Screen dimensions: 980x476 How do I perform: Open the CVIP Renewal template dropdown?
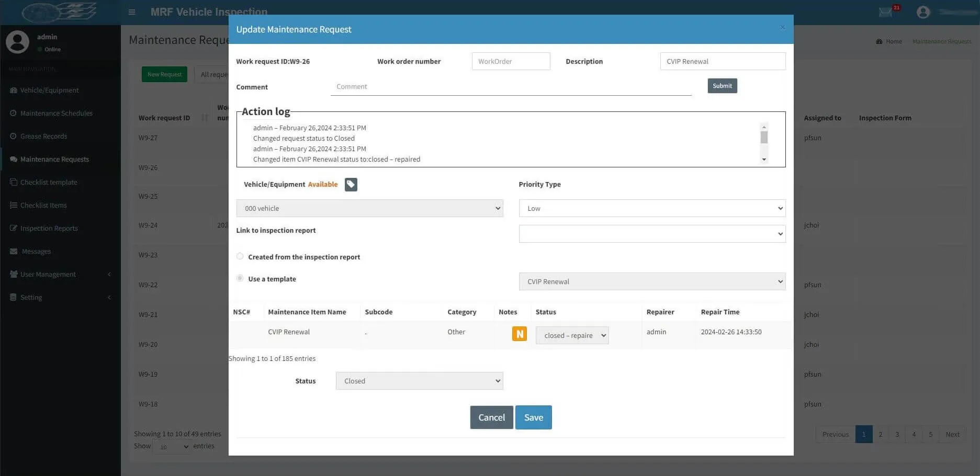click(652, 281)
